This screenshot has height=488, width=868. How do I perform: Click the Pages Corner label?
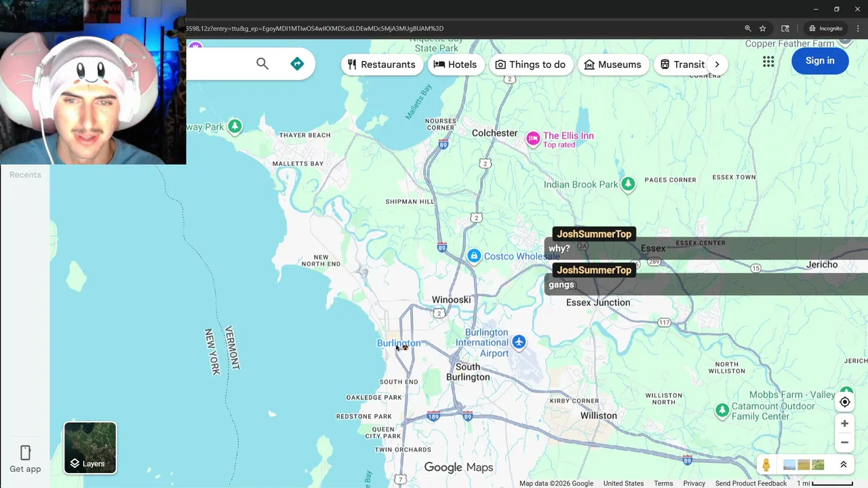(x=670, y=180)
